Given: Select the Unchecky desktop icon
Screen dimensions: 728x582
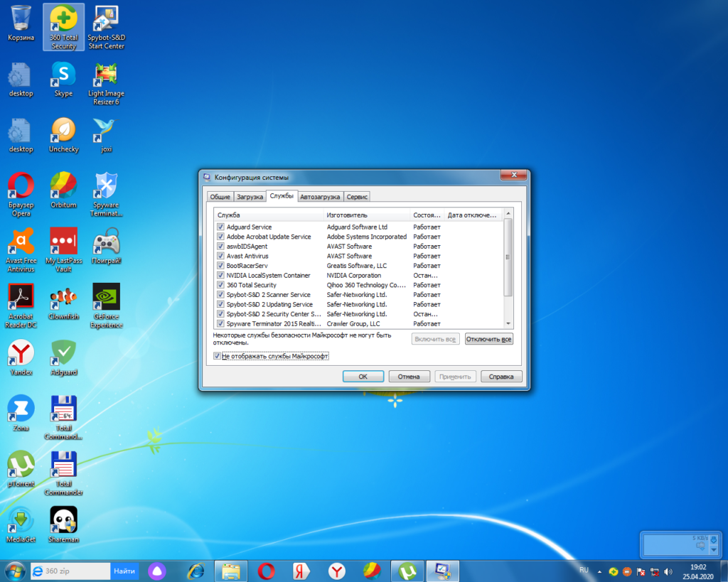Looking at the screenshot, I should click(x=63, y=135).
